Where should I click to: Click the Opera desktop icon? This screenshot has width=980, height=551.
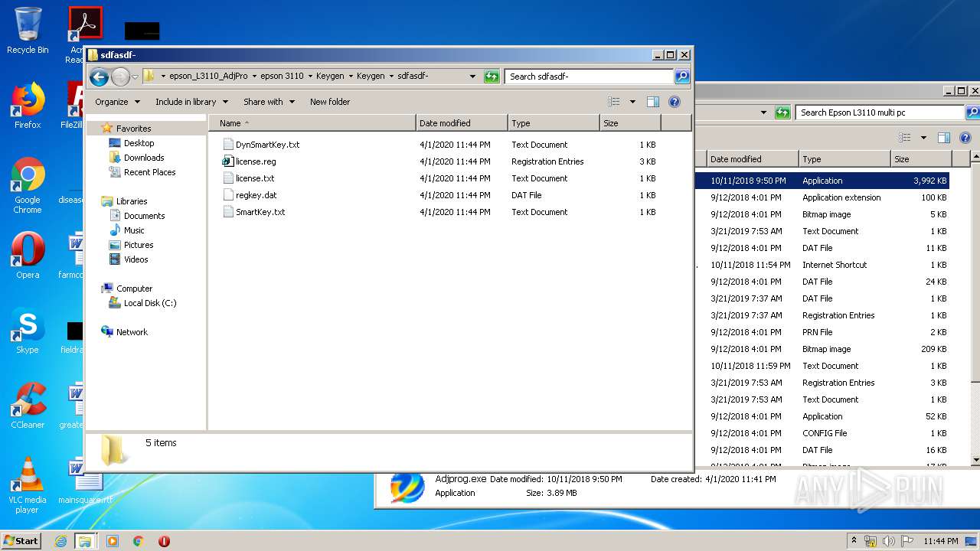(x=28, y=256)
